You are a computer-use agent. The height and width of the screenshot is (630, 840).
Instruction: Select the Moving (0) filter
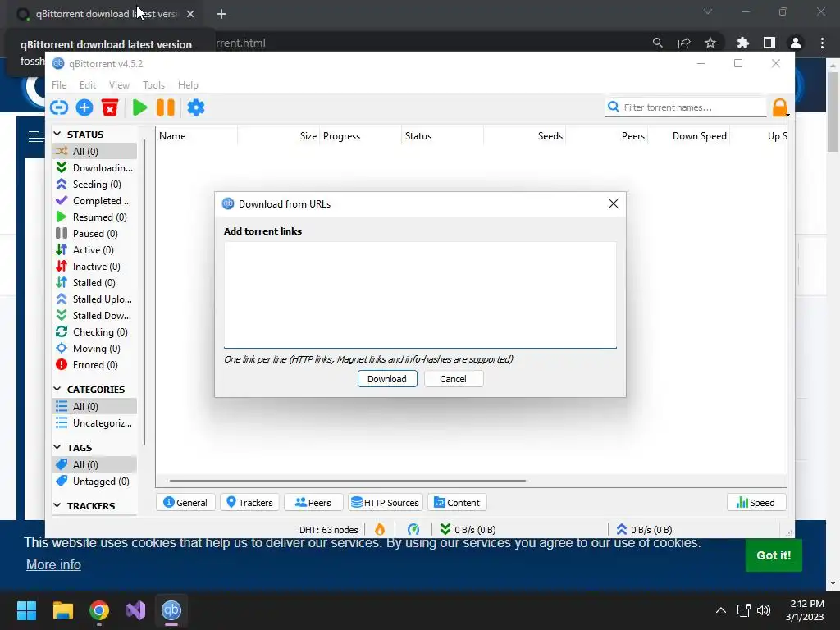point(95,348)
